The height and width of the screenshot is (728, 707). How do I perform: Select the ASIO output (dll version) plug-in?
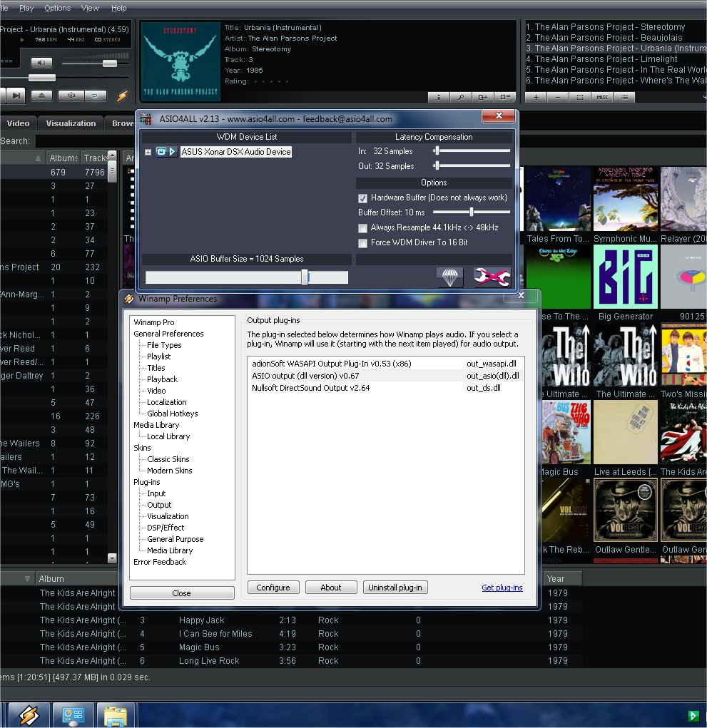pyautogui.click(x=385, y=376)
